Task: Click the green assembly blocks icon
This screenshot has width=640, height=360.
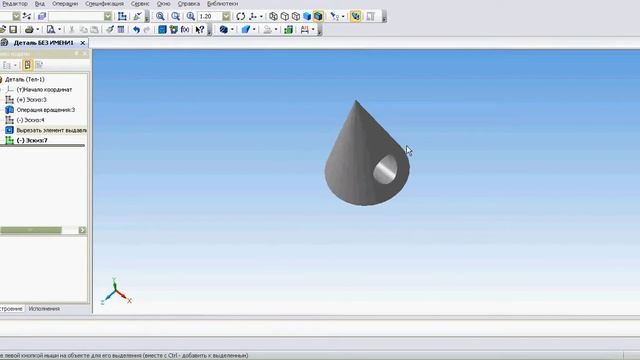Action: coord(289,29)
